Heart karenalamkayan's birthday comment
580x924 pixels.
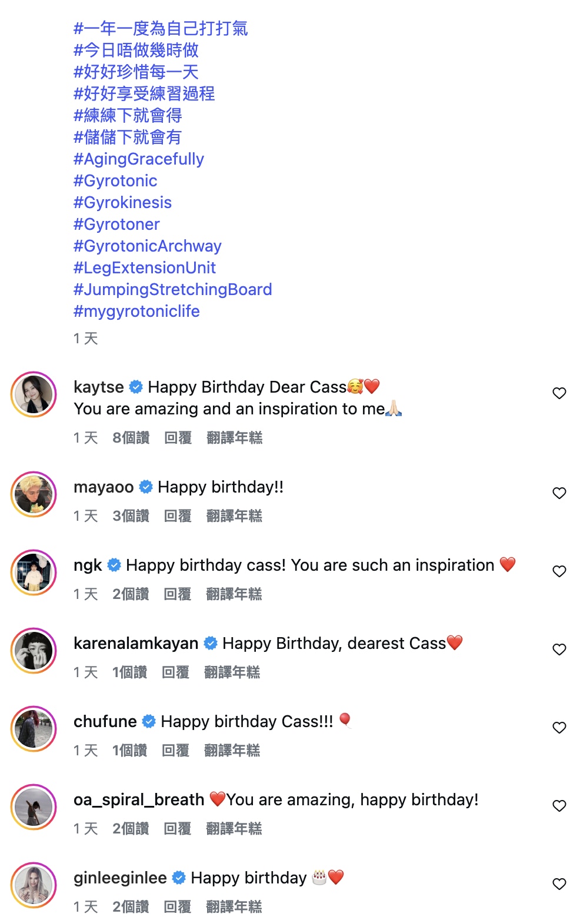[559, 650]
